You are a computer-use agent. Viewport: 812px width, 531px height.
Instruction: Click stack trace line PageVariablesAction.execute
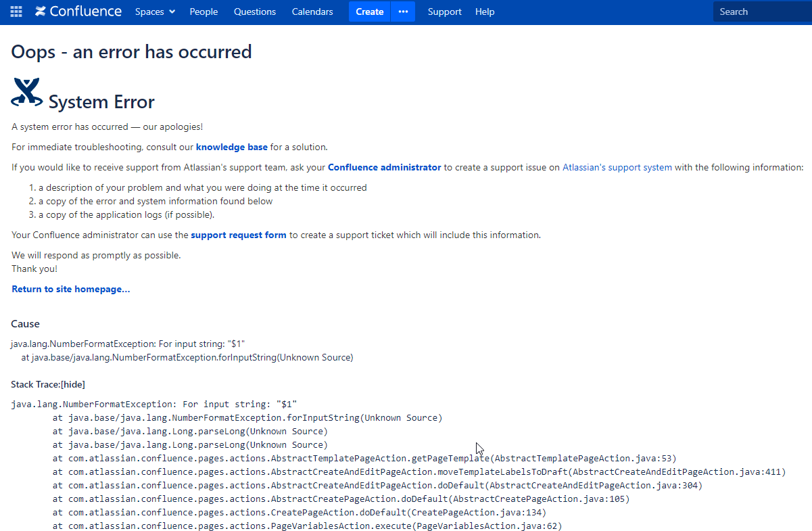[307, 526]
